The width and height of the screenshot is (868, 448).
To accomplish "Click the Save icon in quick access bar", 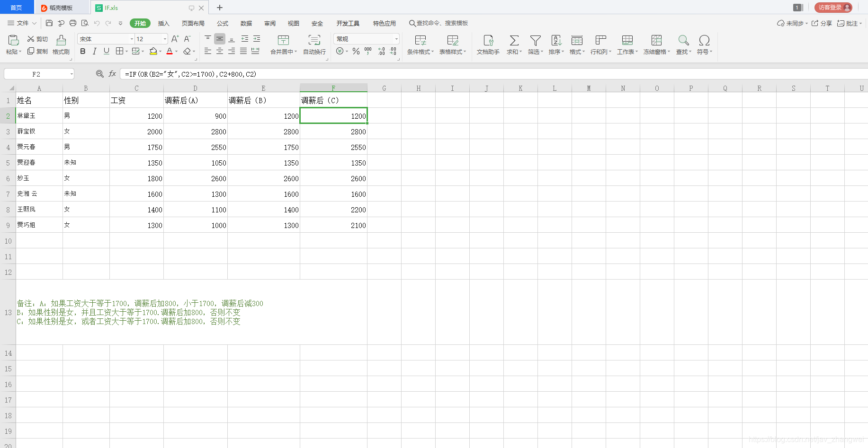I will click(x=49, y=23).
